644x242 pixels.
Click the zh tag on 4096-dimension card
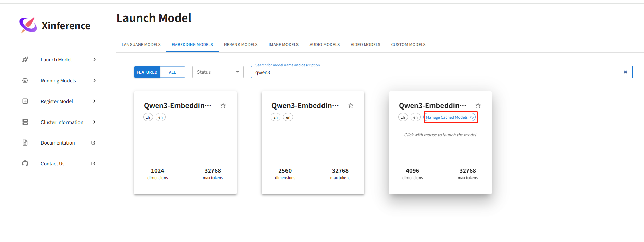(403, 117)
